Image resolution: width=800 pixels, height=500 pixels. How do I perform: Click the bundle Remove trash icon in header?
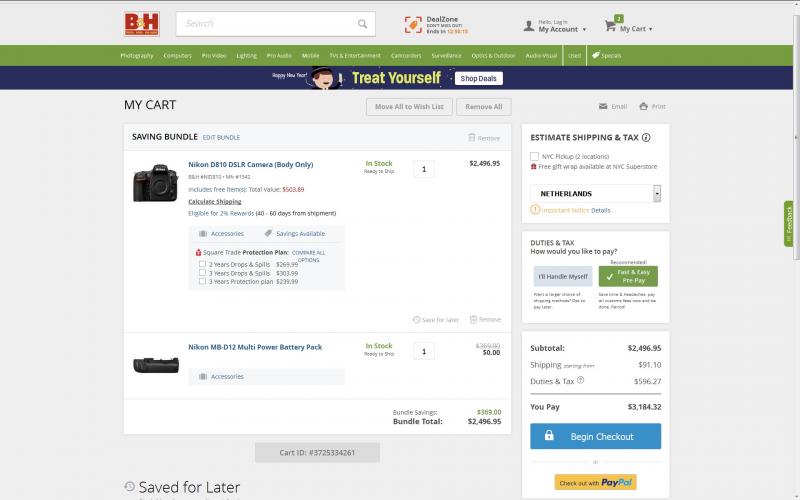471,137
